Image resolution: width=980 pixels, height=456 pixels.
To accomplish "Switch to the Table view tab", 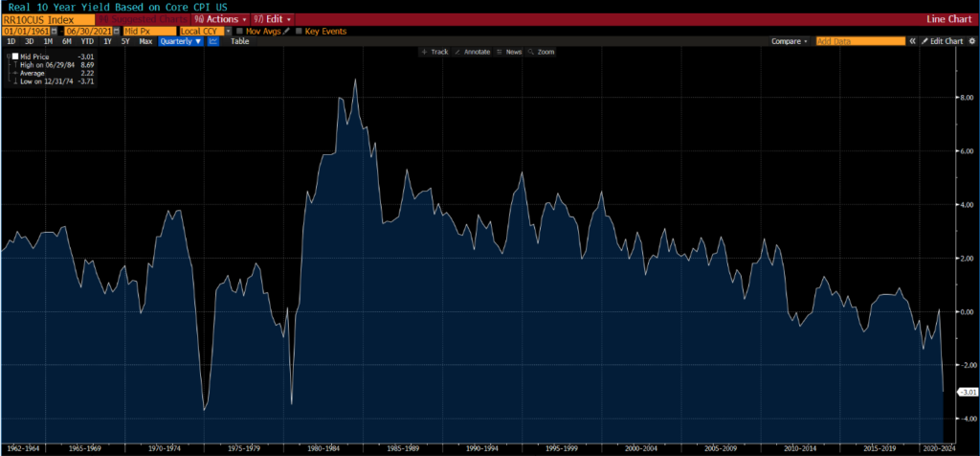I will [x=239, y=41].
